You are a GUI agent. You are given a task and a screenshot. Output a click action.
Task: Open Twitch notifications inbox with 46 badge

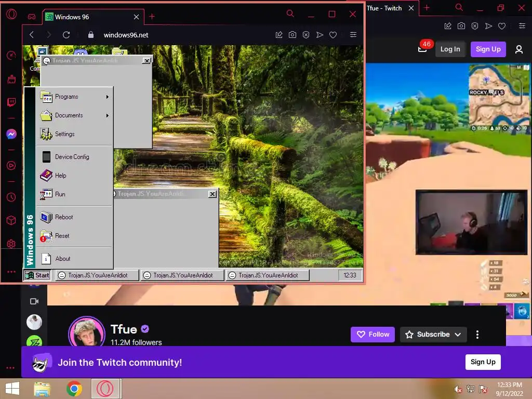click(x=423, y=48)
